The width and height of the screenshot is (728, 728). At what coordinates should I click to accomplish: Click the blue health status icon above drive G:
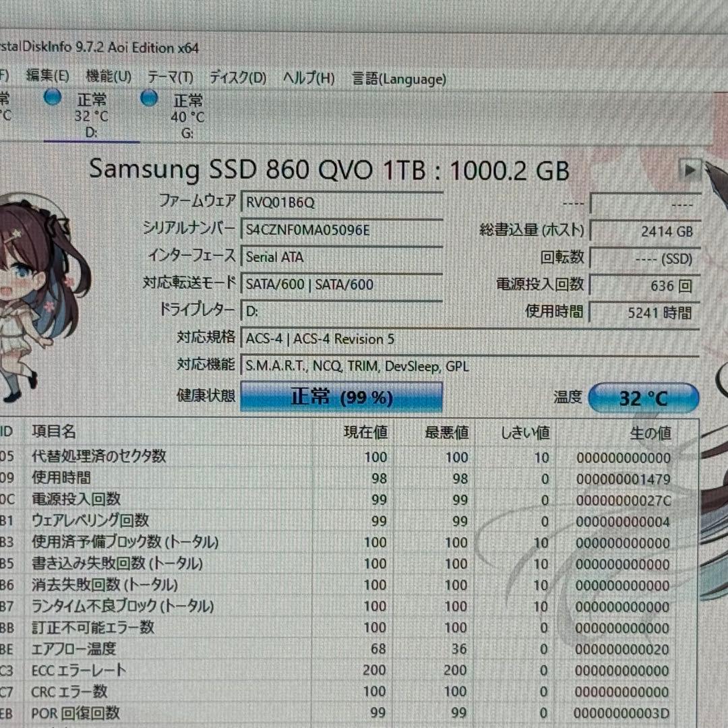coord(148,98)
